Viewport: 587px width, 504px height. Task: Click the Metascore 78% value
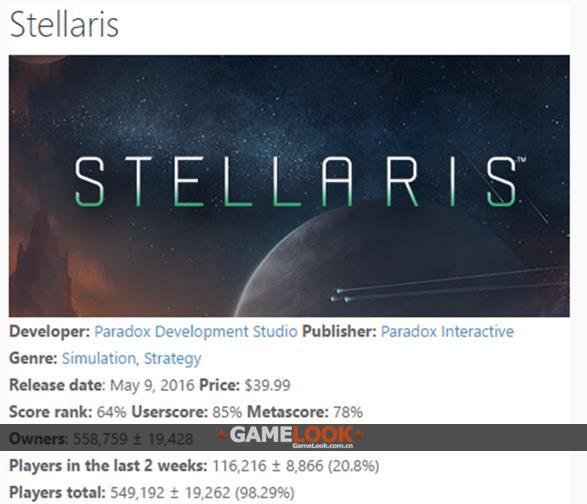pyautogui.click(x=348, y=412)
